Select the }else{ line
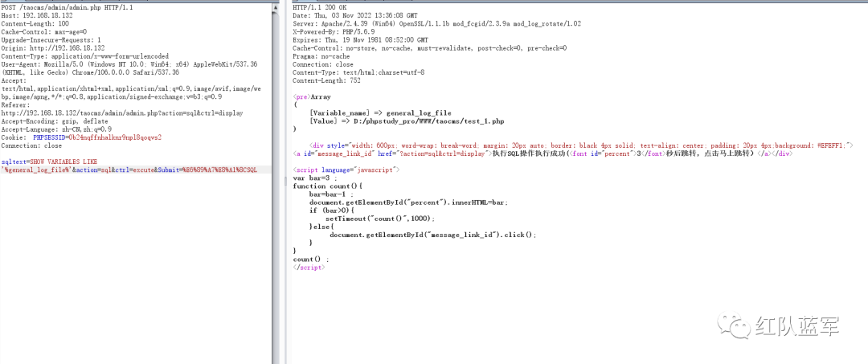 coord(321,227)
